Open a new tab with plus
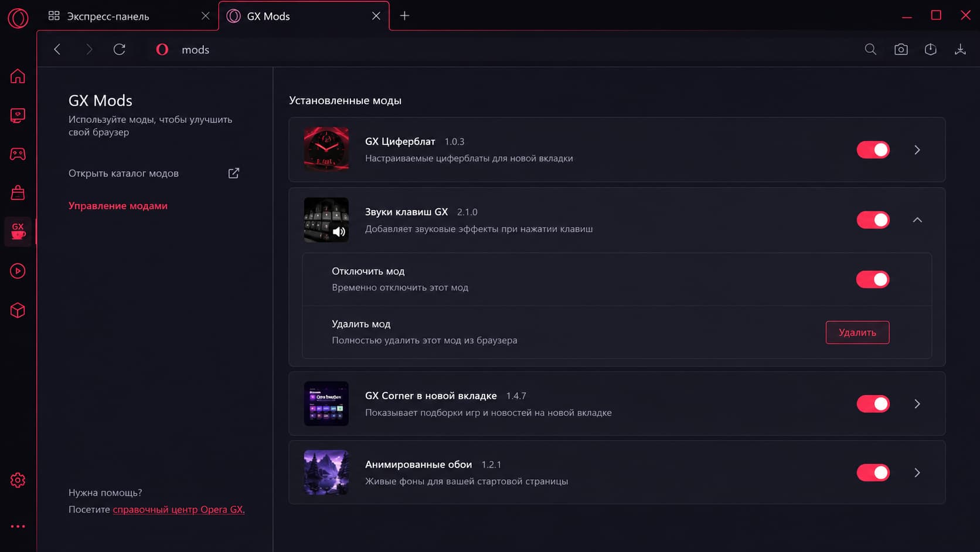980x552 pixels. [x=404, y=16]
